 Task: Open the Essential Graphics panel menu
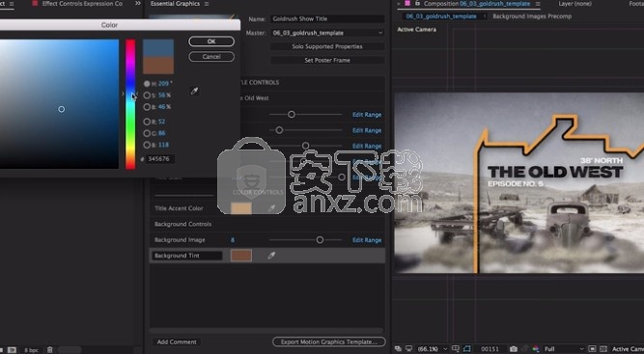coord(207,4)
